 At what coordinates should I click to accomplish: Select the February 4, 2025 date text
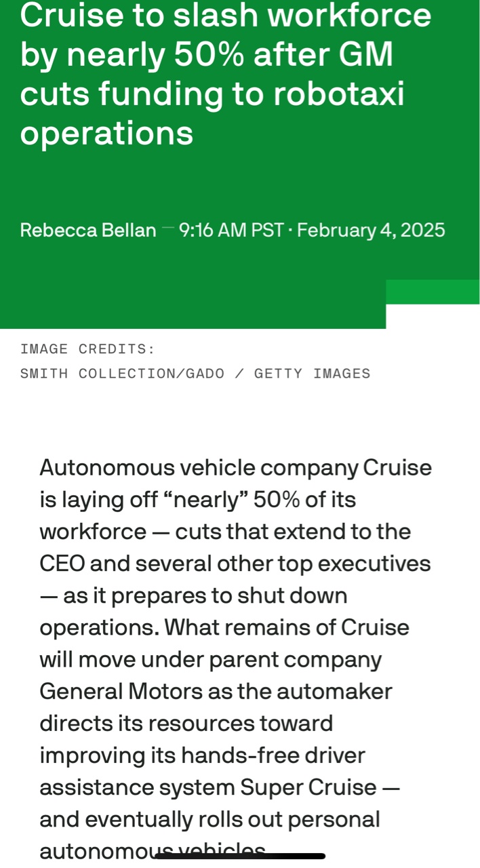371,230
